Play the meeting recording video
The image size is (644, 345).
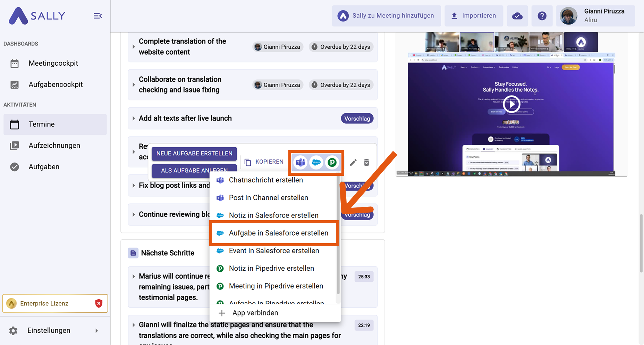(x=511, y=104)
